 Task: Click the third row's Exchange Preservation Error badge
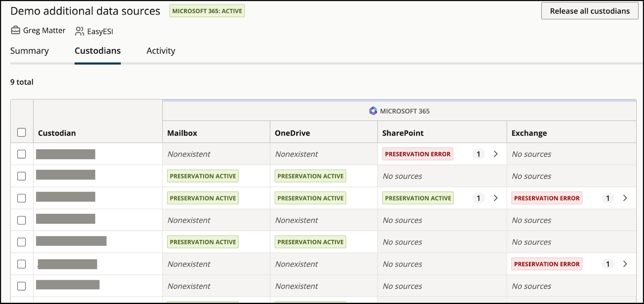click(x=547, y=198)
